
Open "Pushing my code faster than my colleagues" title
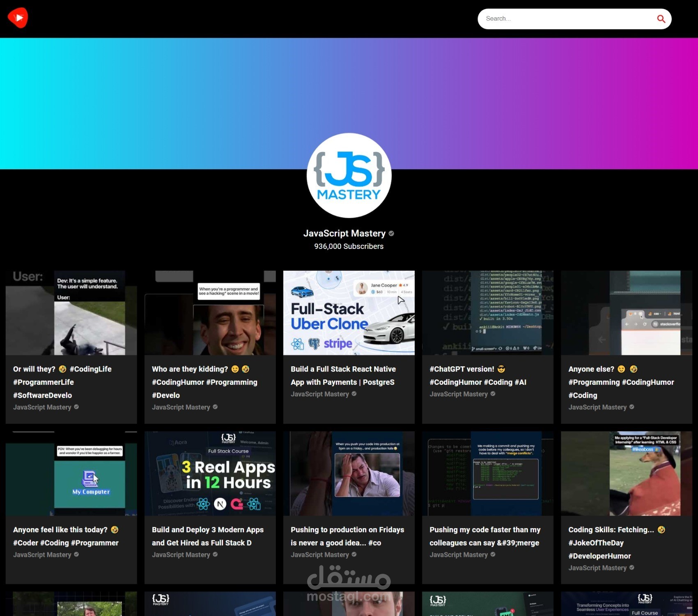(x=485, y=536)
